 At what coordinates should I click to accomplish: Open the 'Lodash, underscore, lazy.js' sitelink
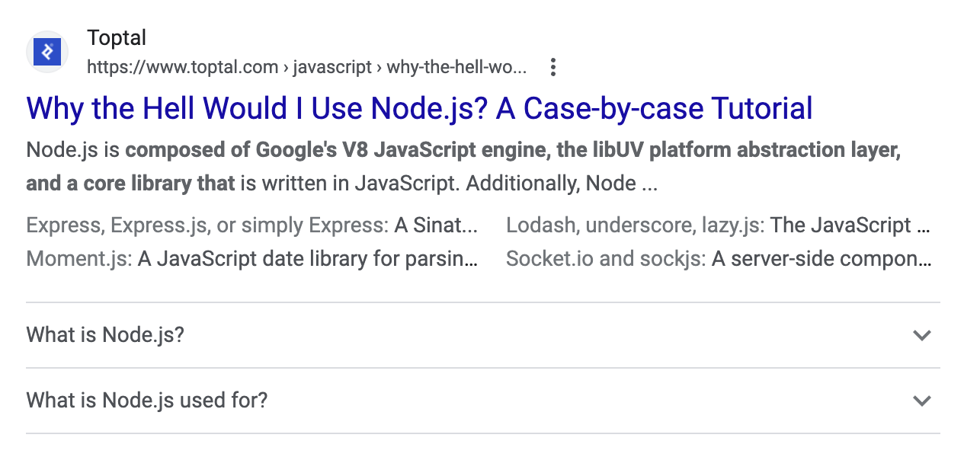(x=718, y=225)
